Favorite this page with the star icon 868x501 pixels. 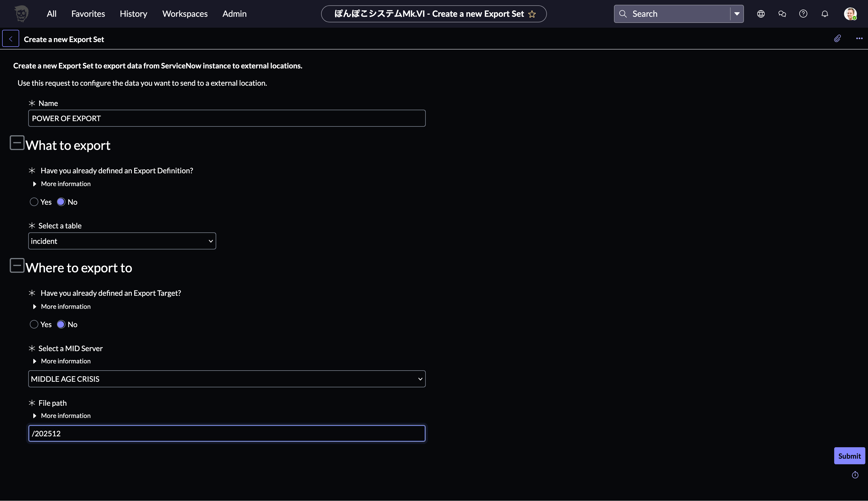point(532,14)
